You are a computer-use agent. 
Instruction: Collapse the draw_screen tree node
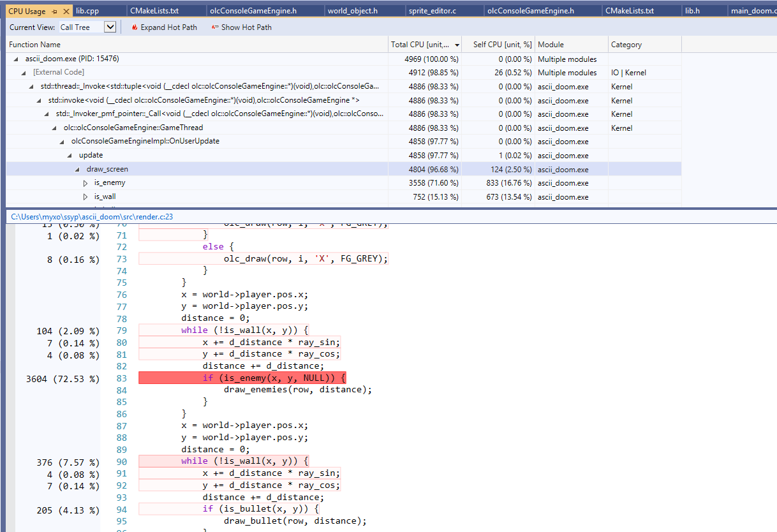(77, 169)
